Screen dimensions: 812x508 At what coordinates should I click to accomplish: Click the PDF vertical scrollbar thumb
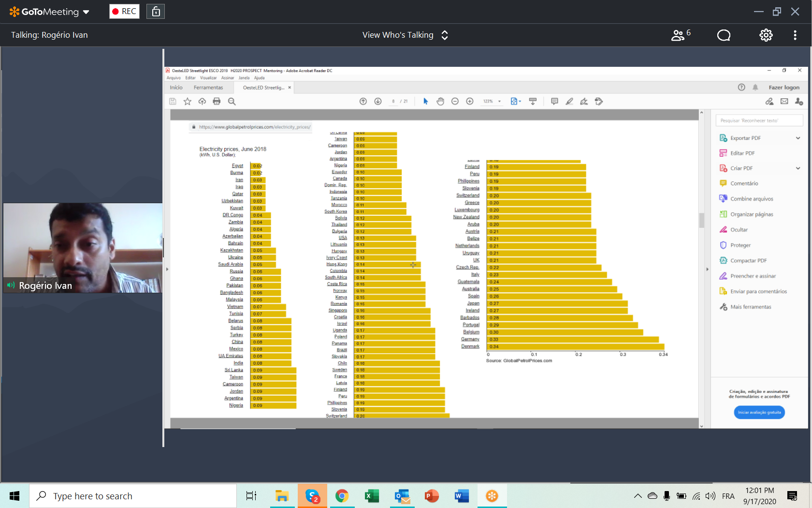click(x=702, y=220)
